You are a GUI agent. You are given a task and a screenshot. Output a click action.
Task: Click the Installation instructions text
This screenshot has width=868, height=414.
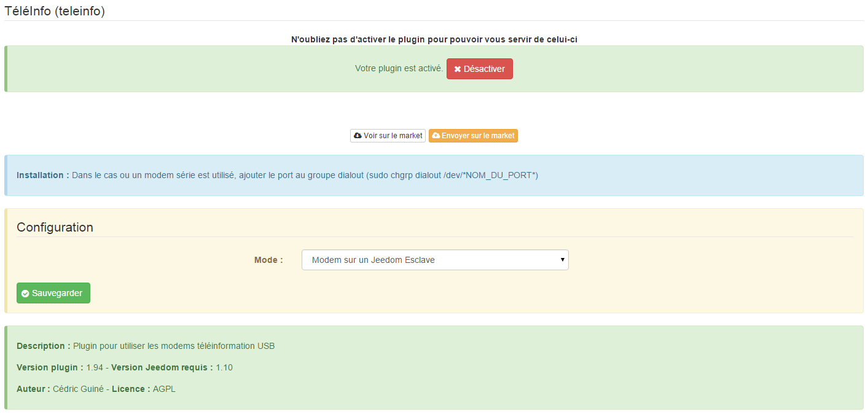[277, 175]
